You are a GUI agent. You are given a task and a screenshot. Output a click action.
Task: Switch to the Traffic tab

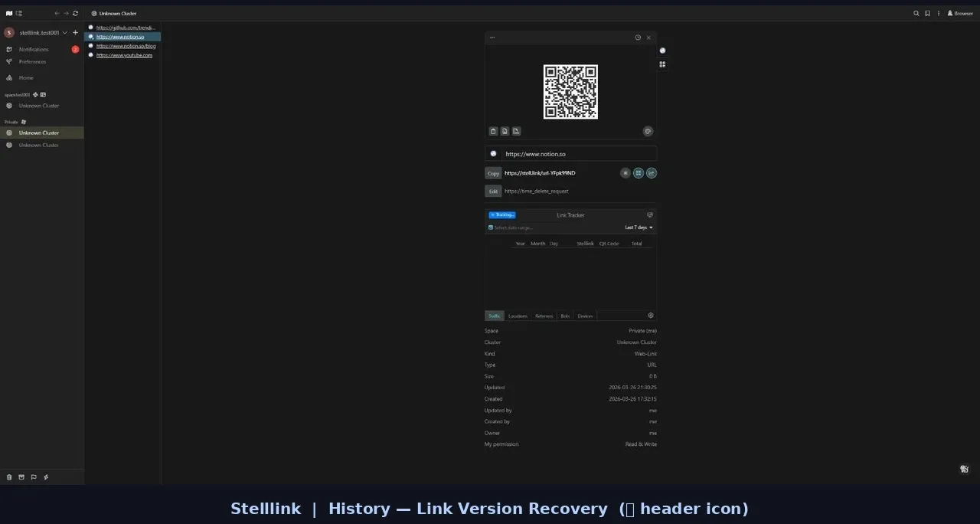tap(494, 316)
